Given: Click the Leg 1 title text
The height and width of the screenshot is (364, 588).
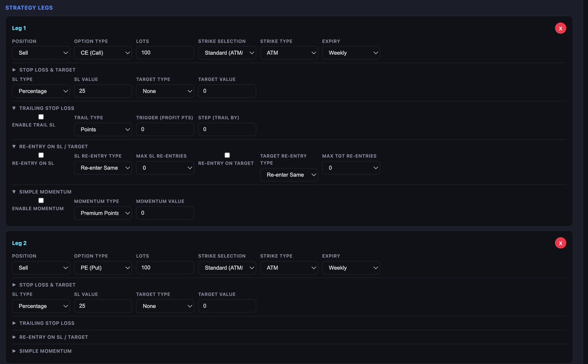Looking at the screenshot, I should pyautogui.click(x=19, y=28).
